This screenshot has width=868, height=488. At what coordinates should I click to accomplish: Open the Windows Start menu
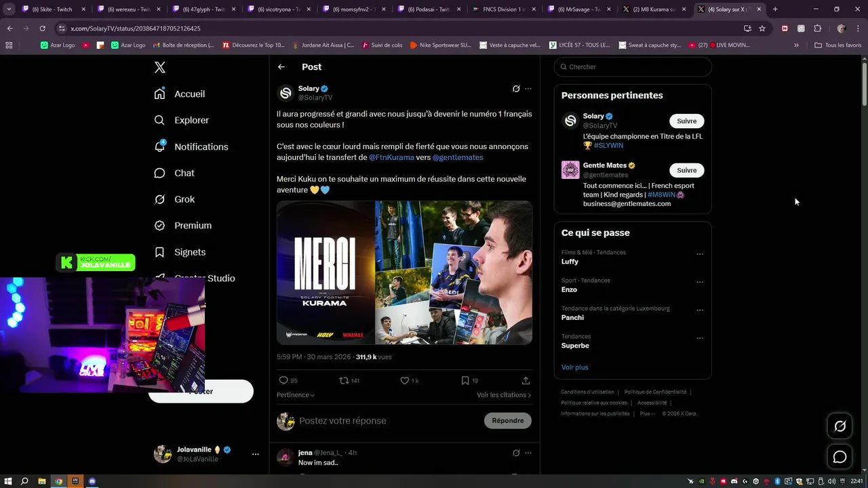(x=7, y=481)
